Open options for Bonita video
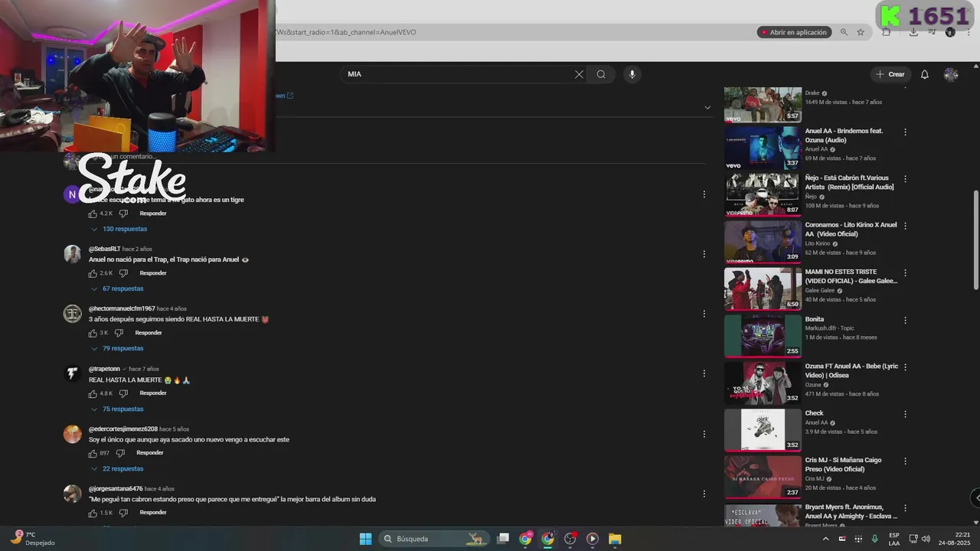The width and height of the screenshot is (980, 551). (905, 320)
